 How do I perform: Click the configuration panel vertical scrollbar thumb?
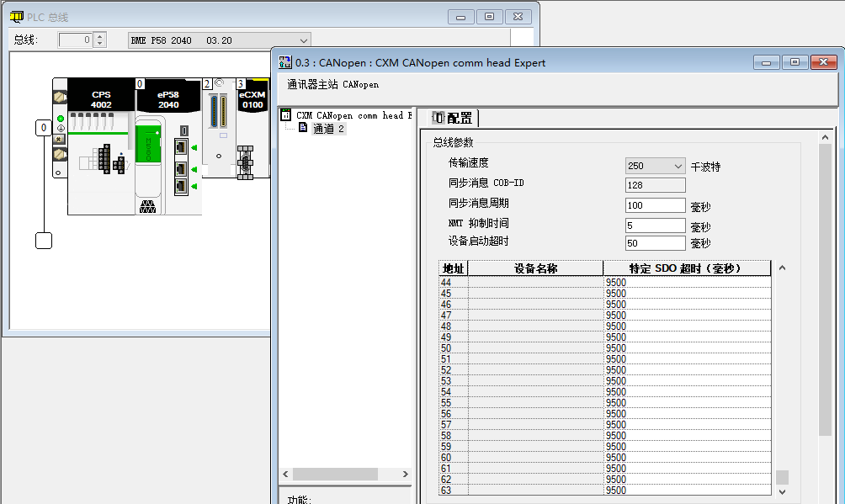coord(825,290)
